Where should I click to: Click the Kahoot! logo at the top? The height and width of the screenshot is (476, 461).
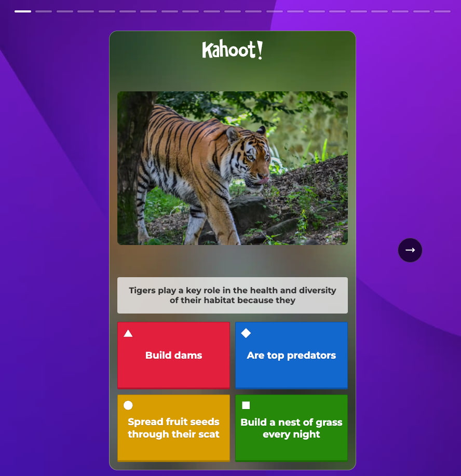[232, 49]
